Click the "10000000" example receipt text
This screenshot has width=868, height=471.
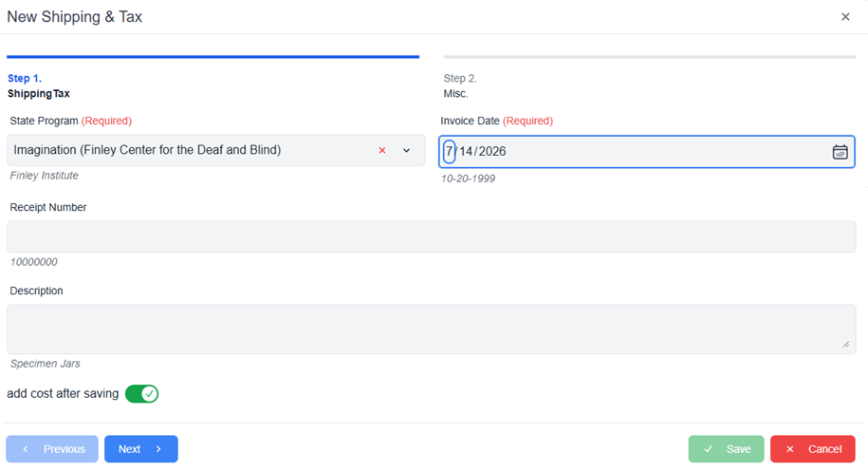pyautogui.click(x=34, y=262)
